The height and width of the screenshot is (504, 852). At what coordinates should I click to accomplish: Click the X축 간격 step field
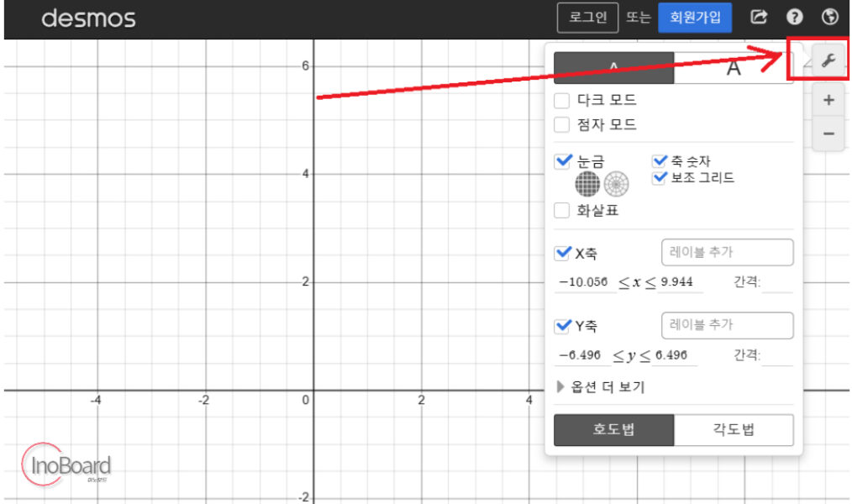coord(777,282)
